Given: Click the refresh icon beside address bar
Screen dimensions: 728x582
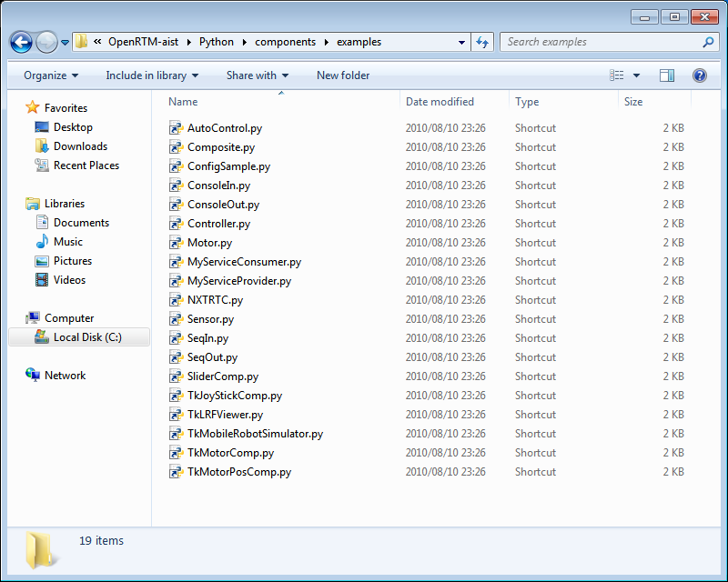Looking at the screenshot, I should 482,42.
